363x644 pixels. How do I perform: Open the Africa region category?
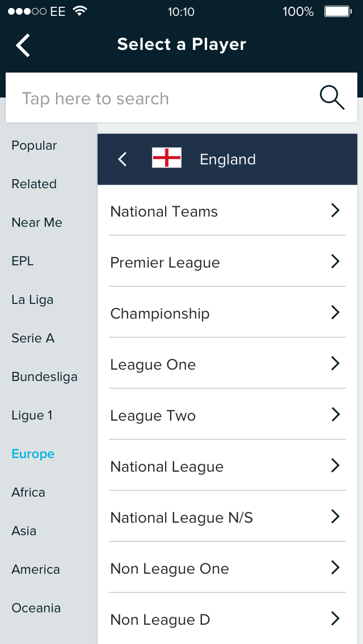[x=28, y=493]
